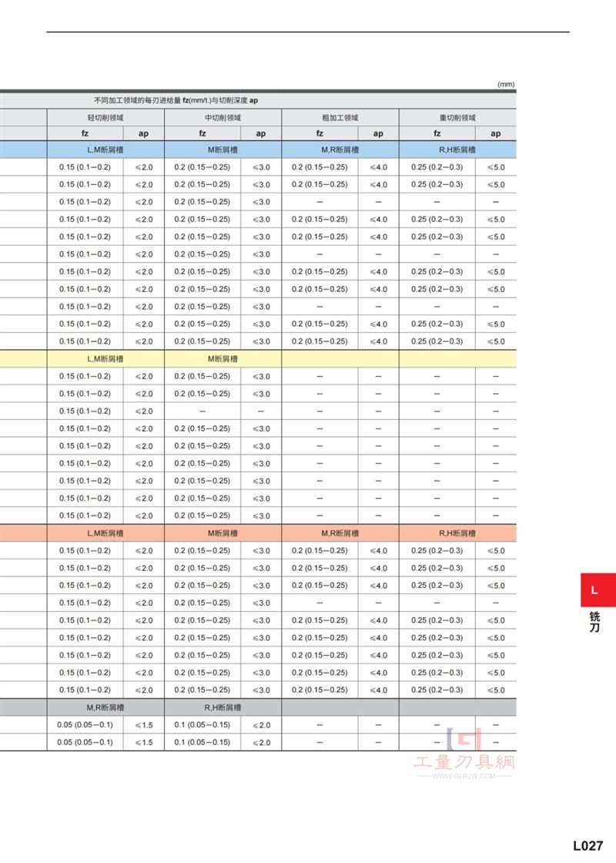The width and height of the screenshot is (616, 863).
Task: Click R,H断屑槽 in the blue header row
Action: click(457, 149)
